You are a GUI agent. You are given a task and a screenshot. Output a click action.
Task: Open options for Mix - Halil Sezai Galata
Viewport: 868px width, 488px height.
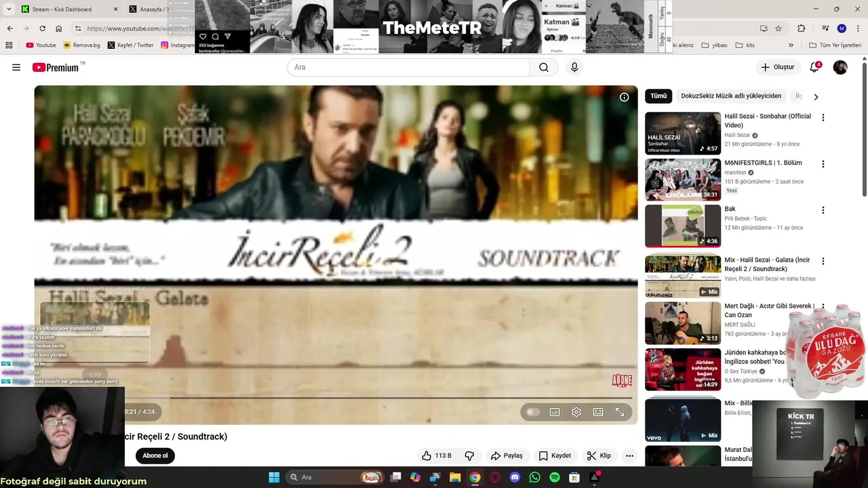[x=823, y=261]
